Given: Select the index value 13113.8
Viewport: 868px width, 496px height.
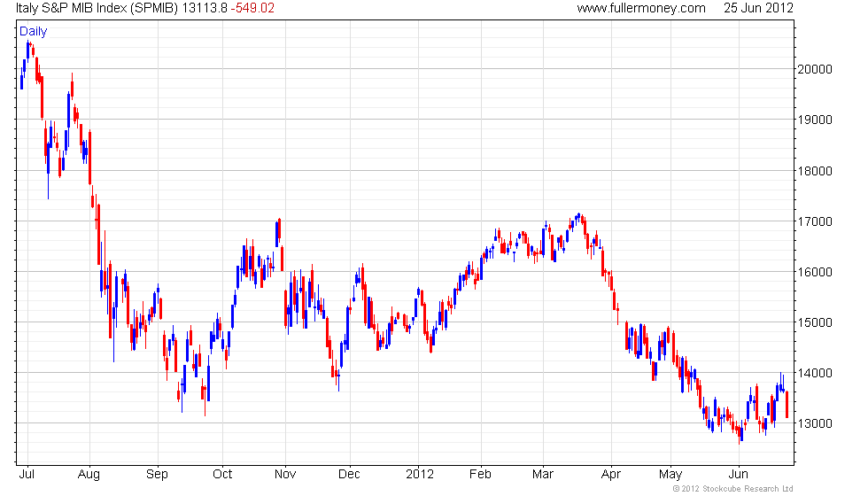Looking at the screenshot, I should (205, 8).
